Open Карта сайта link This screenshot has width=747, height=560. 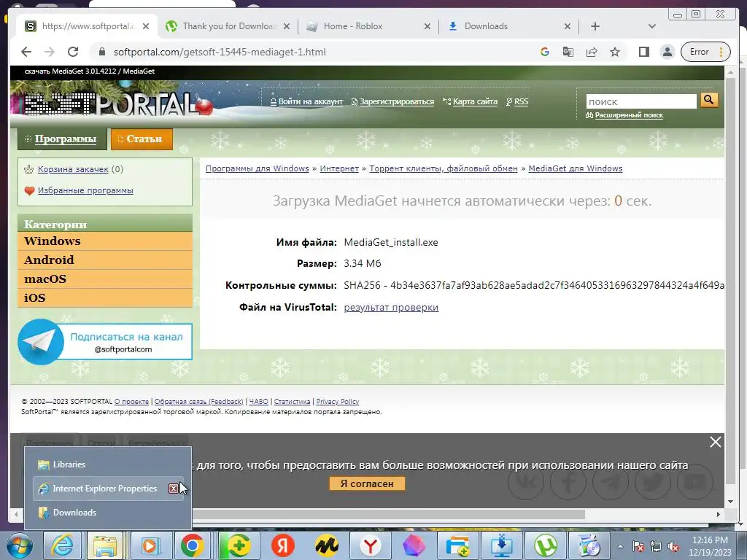coord(475,101)
